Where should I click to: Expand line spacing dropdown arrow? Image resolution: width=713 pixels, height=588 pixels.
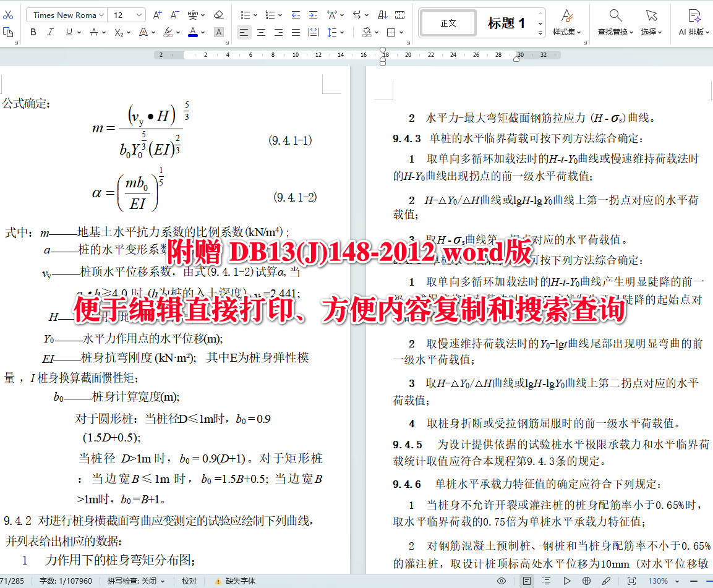pos(342,32)
